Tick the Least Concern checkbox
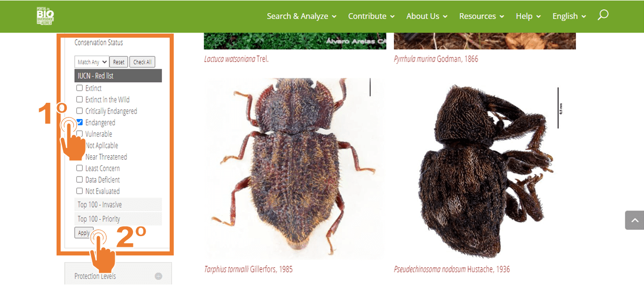Screen dimensions: 644x286 click(79, 168)
